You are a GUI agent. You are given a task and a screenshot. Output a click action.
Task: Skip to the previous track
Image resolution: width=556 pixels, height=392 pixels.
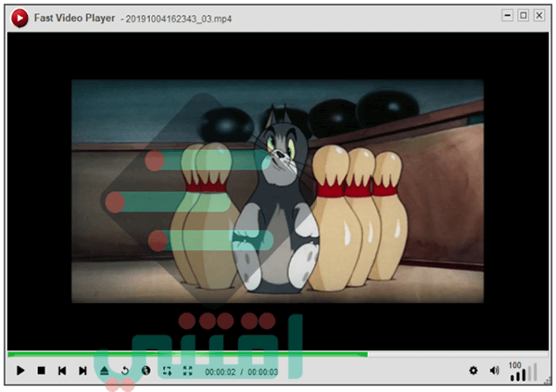tap(62, 371)
